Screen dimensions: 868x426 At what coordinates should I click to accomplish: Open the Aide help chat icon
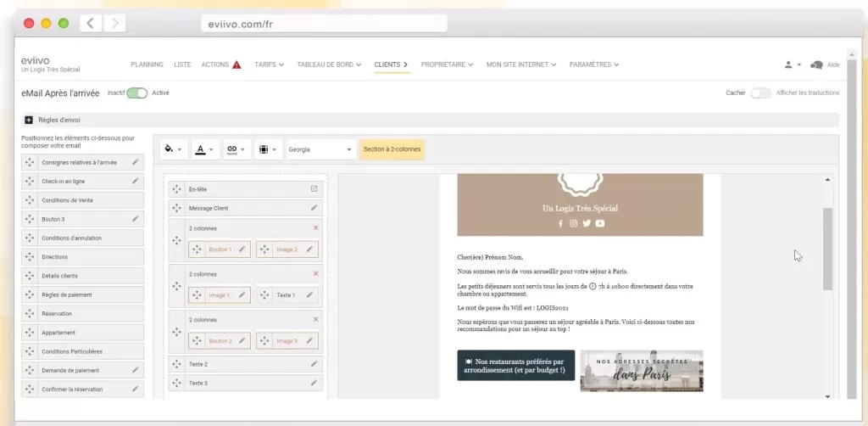pos(816,64)
